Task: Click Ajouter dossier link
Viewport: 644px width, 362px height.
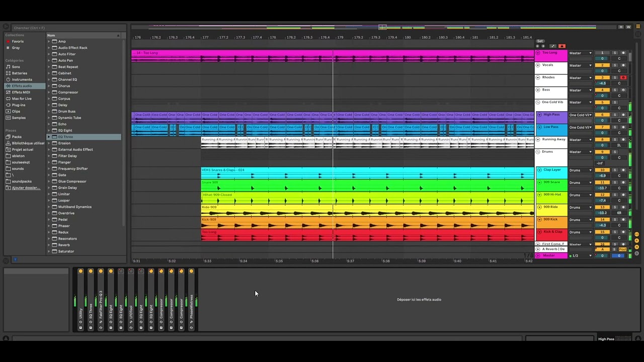Action: (x=26, y=188)
